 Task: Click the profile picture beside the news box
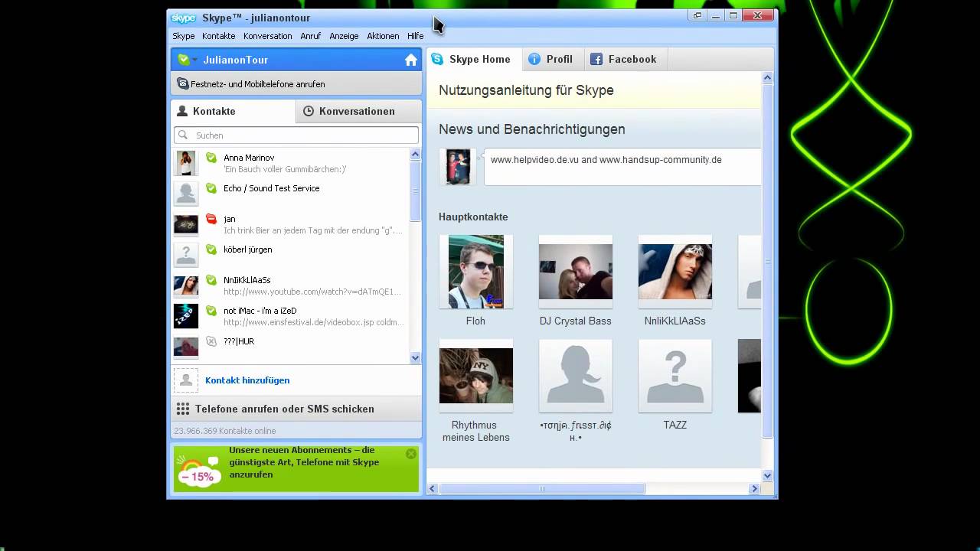pyautogui.click(x=458, y=167)
